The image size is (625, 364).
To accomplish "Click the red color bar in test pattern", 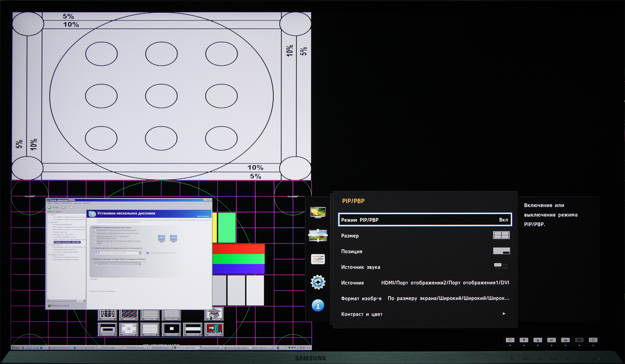I will coord(238,249).
